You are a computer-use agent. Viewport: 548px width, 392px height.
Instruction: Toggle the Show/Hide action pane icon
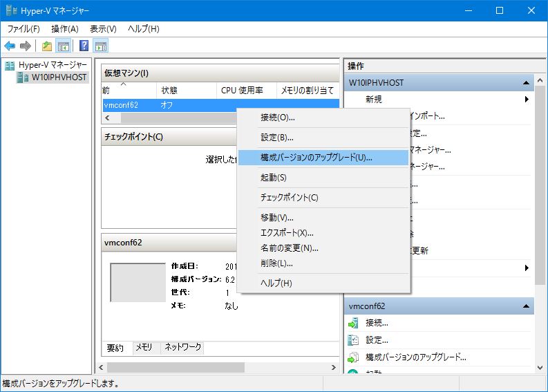pyautogui.click(x=101, y=46)
